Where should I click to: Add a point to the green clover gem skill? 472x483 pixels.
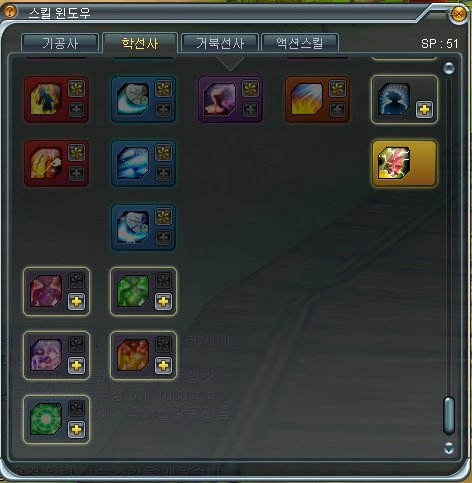tap(163, 301)
